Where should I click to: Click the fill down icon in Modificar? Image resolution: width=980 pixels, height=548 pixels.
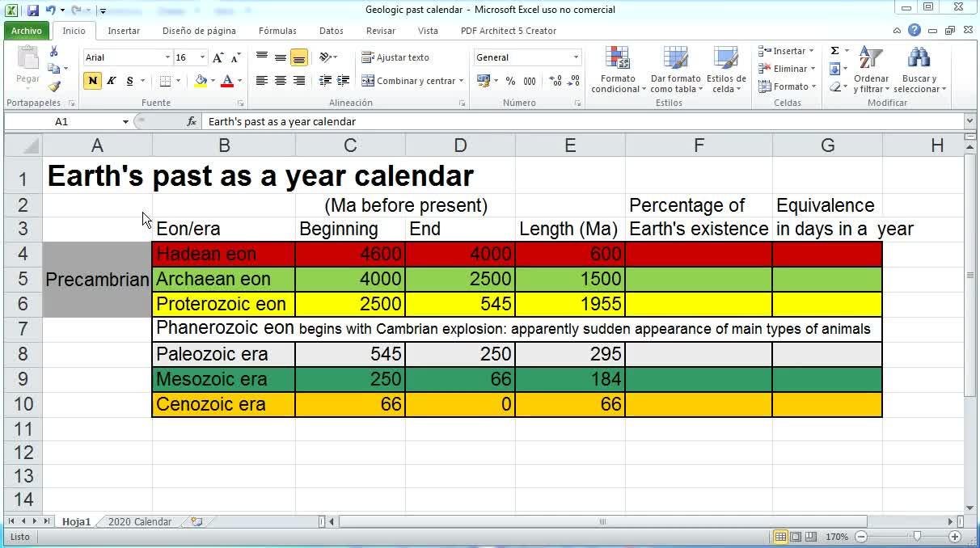click(834, 69)
